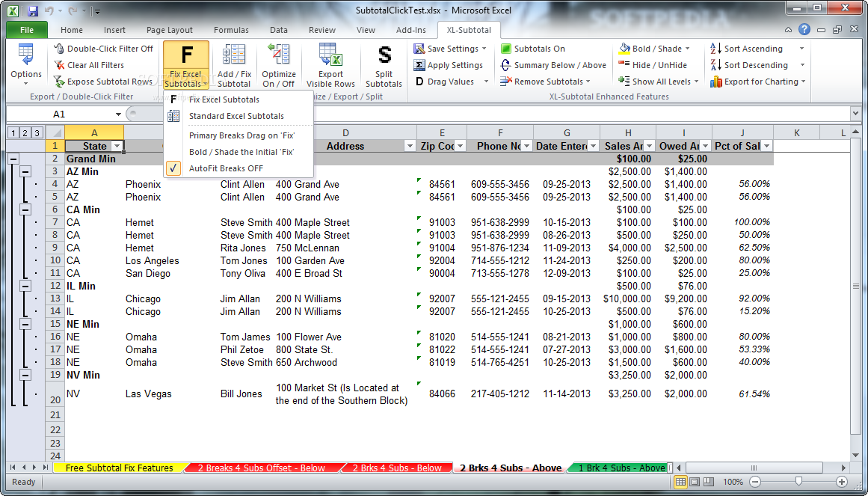The image size is (868, 496).
Task: Show outline level 3
Action: [x=37, y=133]
